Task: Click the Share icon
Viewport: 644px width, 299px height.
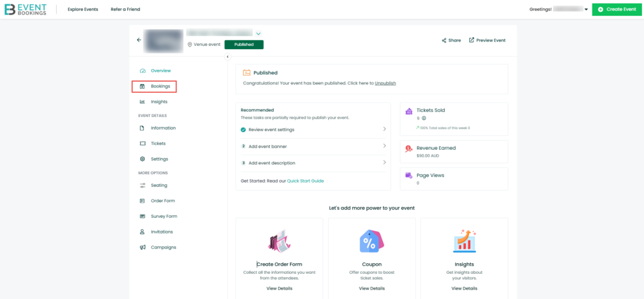Action: click(445, 40)
